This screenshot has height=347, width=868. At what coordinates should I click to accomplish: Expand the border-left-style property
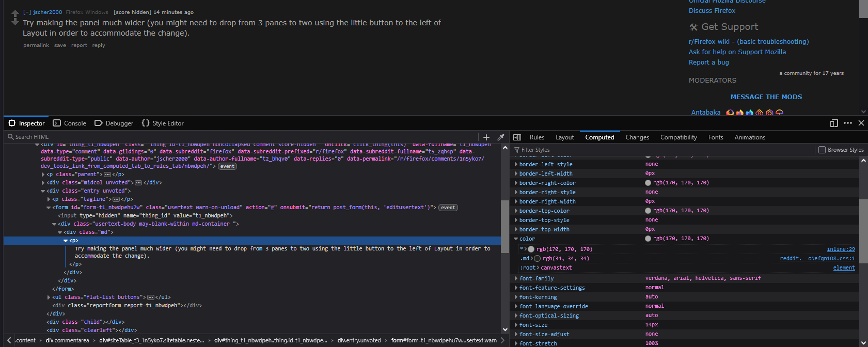(x=516, y=164)
